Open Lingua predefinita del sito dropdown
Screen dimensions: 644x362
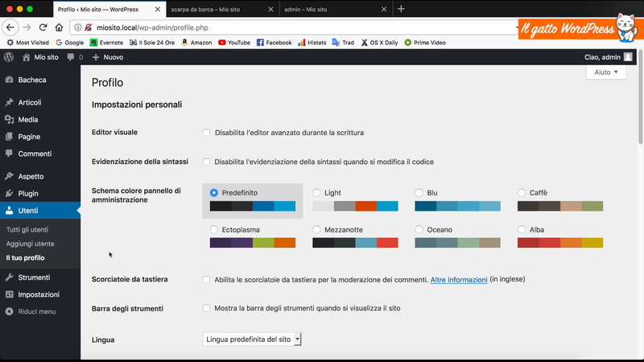(252, 339)
